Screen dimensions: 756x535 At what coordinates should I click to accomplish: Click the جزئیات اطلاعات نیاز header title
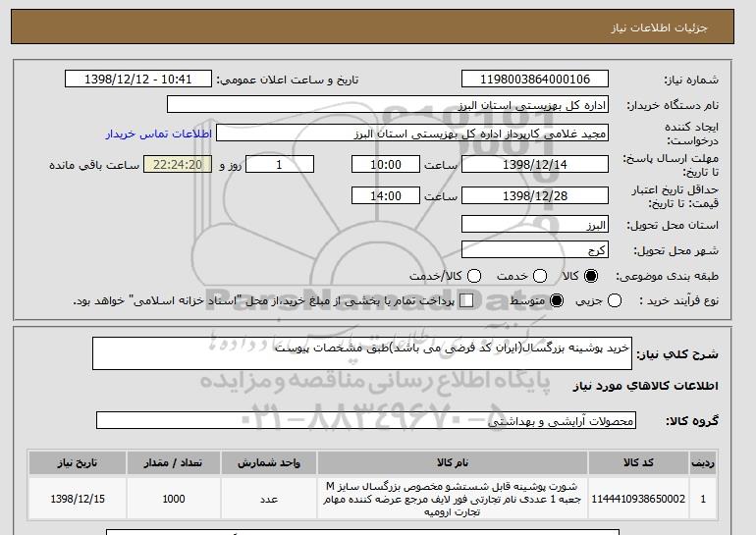(x=659, y=27)
